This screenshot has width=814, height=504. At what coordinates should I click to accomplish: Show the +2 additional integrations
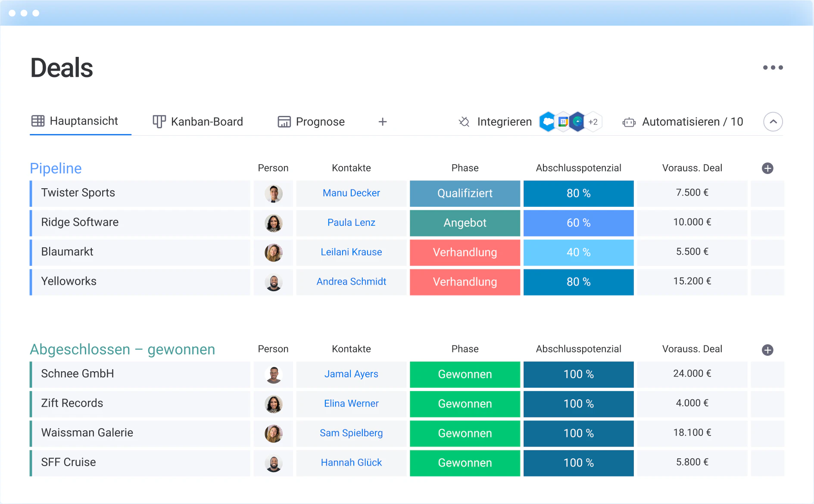(x=593, y=122)
